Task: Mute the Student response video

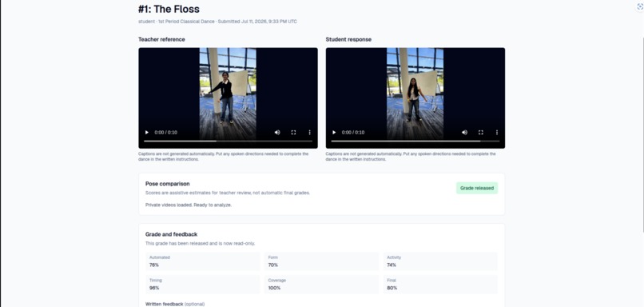Action: tap(464, 133)
